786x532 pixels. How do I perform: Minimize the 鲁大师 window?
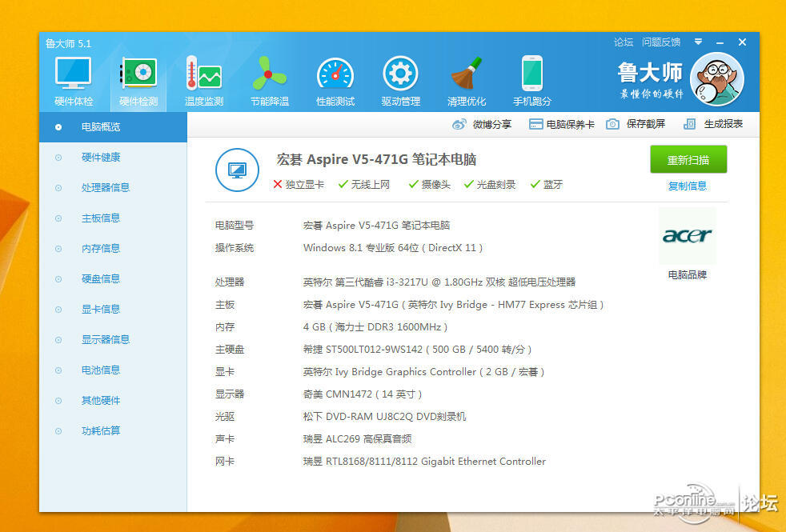[x=720, y=42]
